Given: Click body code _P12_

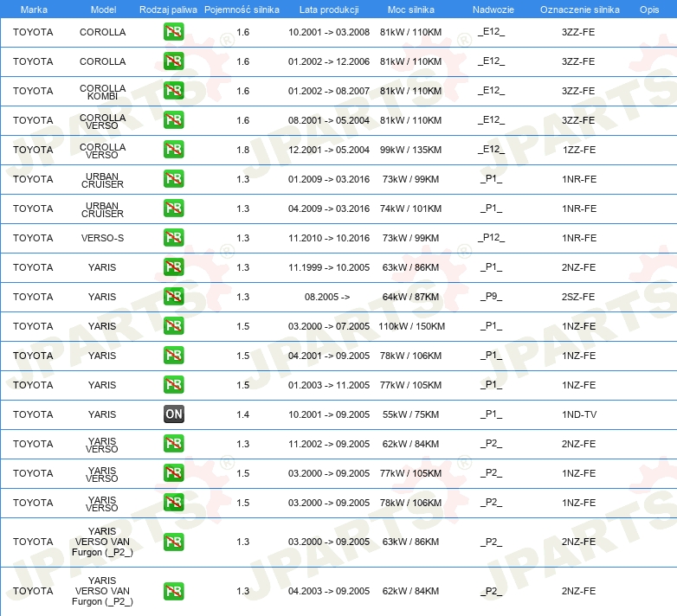Looking at the screenshot, I should click(x=491, y=238).
